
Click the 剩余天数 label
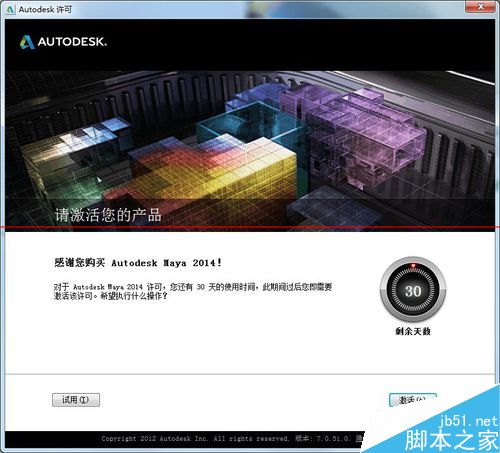(413, 331)
